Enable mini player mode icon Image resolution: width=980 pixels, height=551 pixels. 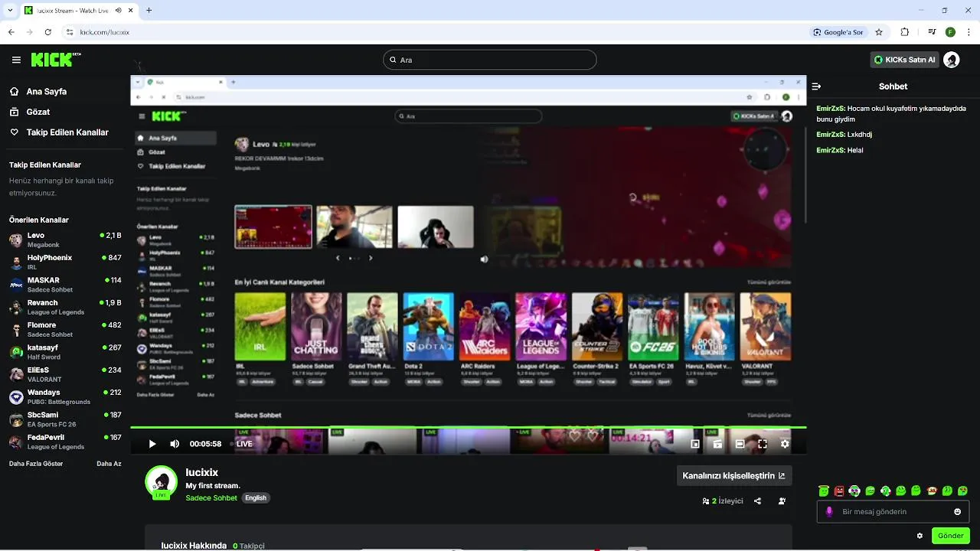[x=695, y=444]
